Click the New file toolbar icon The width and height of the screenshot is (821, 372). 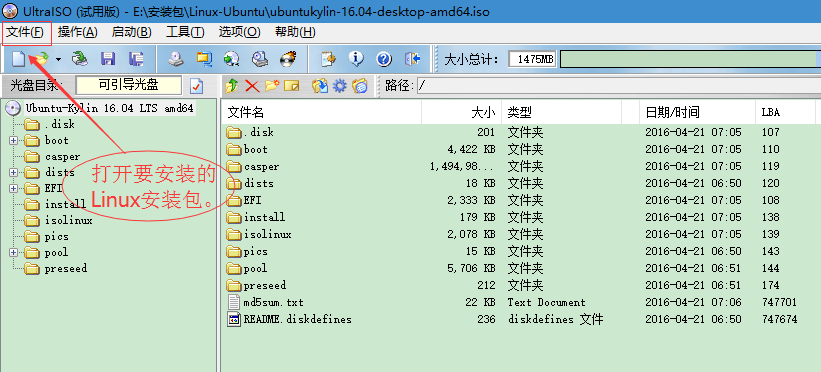[18, 59]
